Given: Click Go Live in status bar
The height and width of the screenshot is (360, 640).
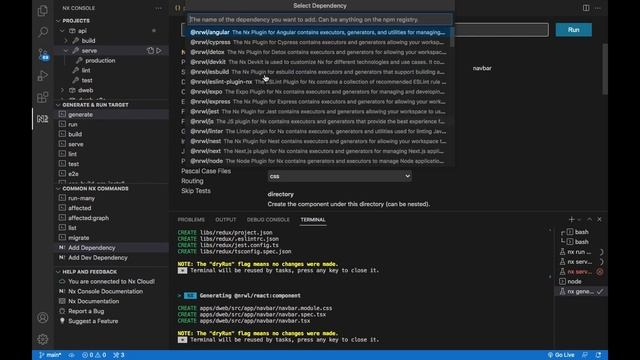Looking at the screenshot, I should pyautogui.click(x=561, y=355).
